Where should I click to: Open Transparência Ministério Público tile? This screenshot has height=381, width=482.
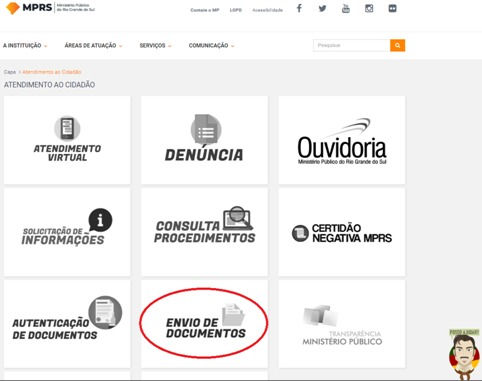click(342, 324)
